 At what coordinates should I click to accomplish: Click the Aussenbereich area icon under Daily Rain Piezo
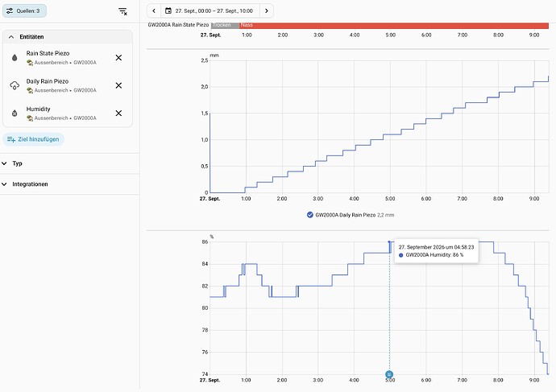coord(30,90)
